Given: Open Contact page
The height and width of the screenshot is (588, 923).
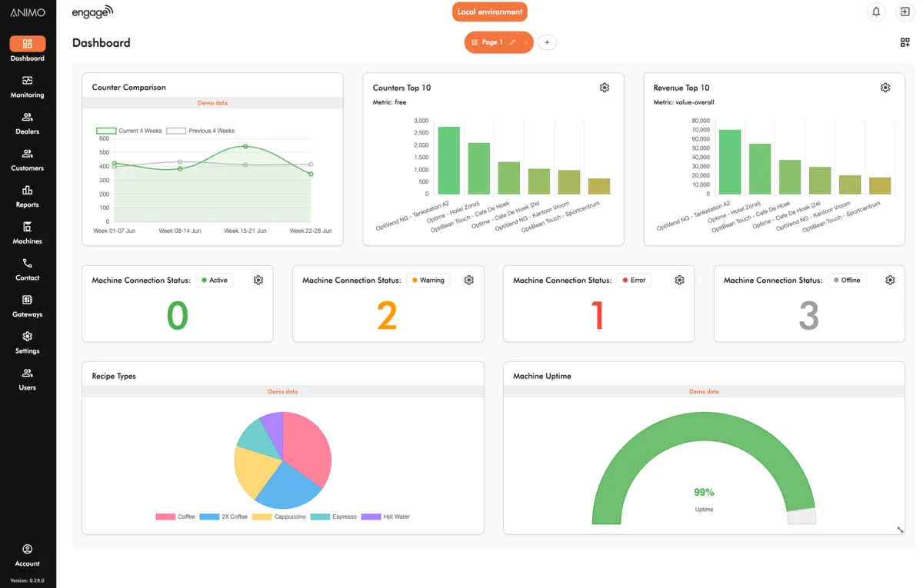Looking at the screenshot, I should (27, 269).
